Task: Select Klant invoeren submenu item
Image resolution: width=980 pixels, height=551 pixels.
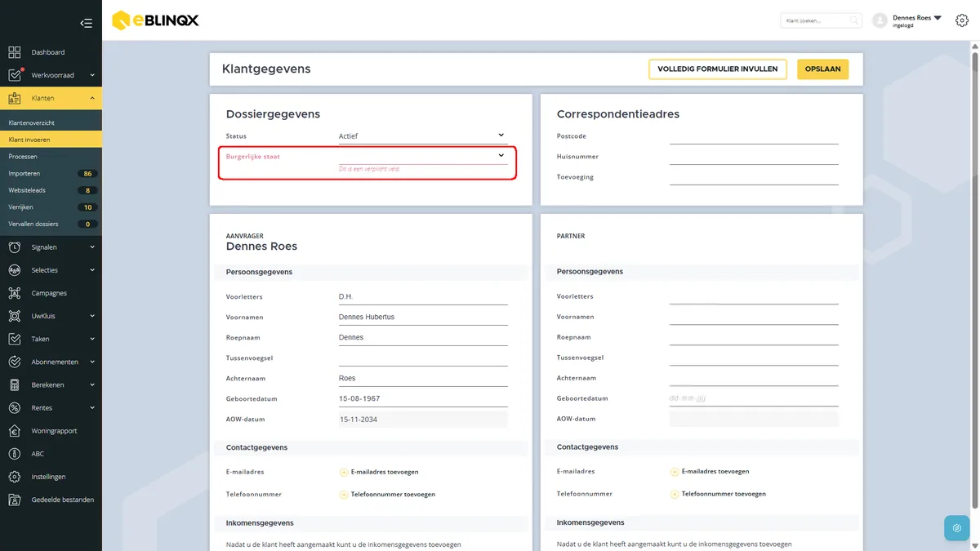Action: coord(51,140)
